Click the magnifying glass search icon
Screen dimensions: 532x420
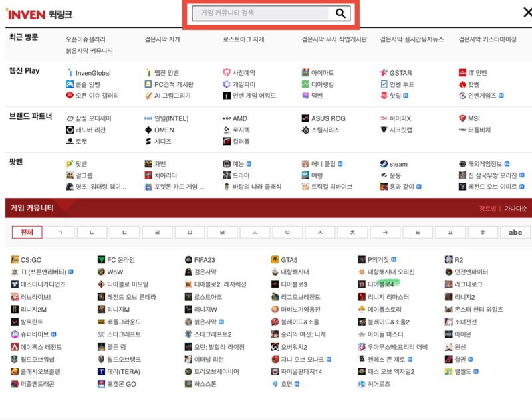[340, 13]
